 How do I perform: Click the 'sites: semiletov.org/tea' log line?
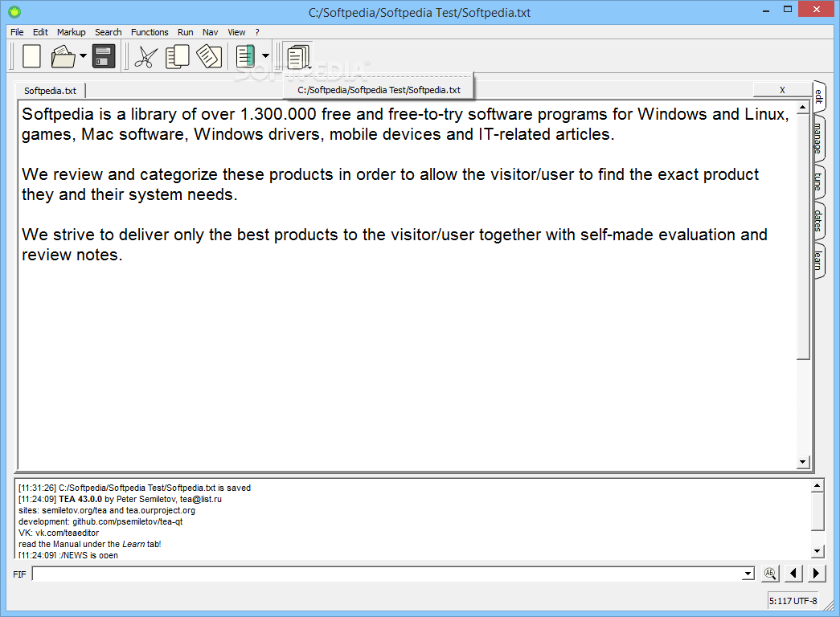click(x=107, y=510)
